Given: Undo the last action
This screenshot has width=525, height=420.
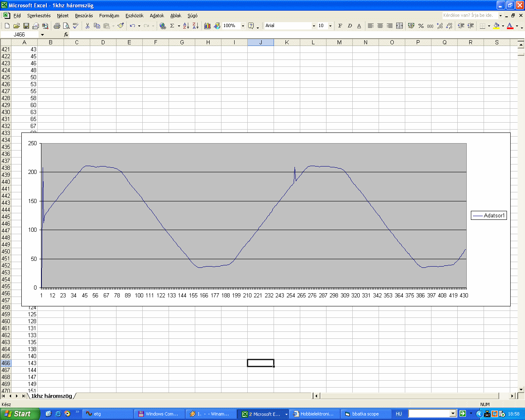Looking at the screenshot, I should point(132,26).
